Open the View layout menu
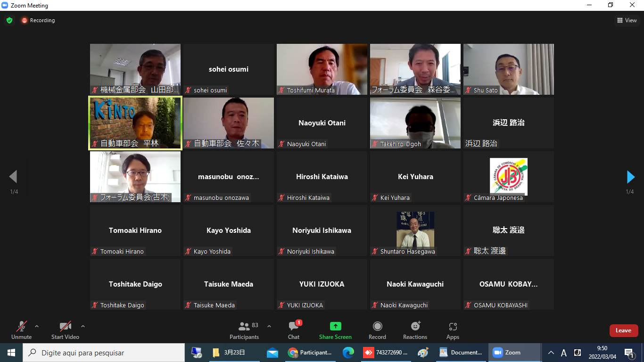 (627, 20)
